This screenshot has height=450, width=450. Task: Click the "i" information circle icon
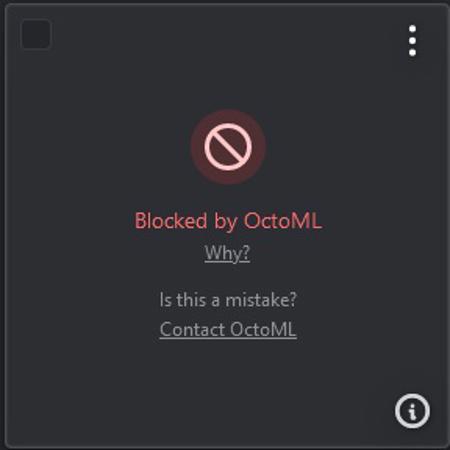point(412,411)
